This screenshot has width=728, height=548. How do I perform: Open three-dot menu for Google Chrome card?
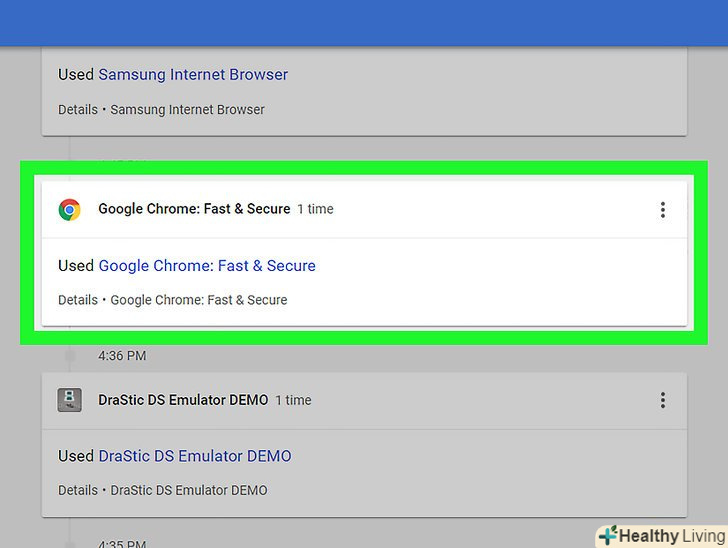coord(662,210)
